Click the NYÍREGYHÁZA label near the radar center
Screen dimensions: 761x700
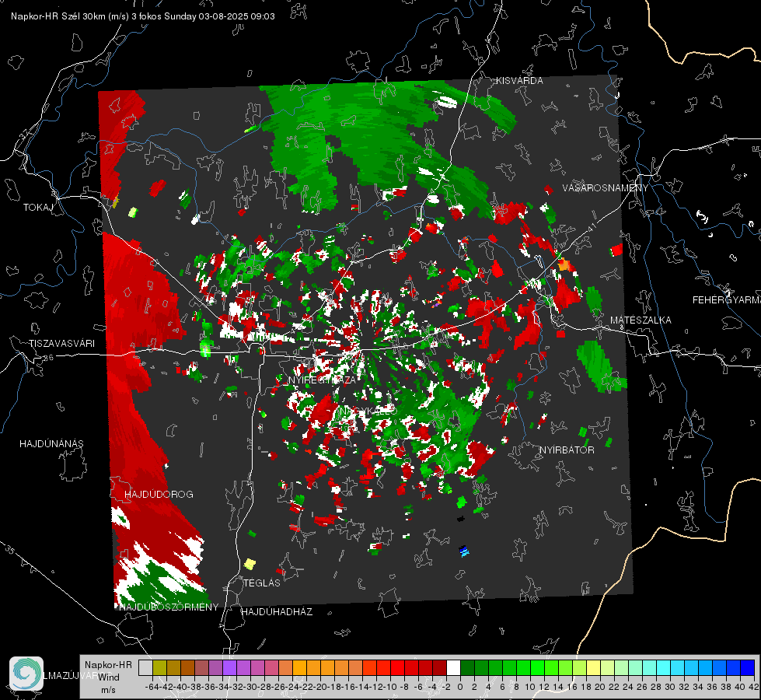[323, 380]
